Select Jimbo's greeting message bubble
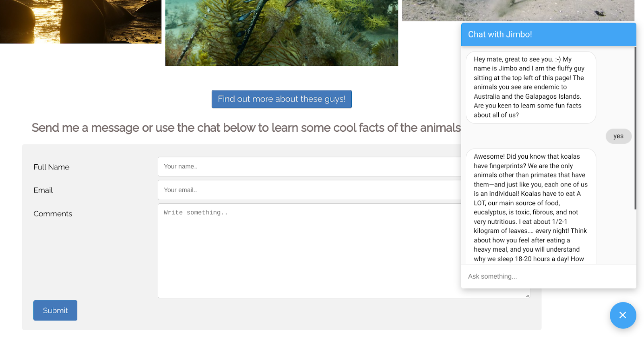Image resolution: width=644 pixels, height=337 pixels. pyautogui.click(x=530, y=87)
